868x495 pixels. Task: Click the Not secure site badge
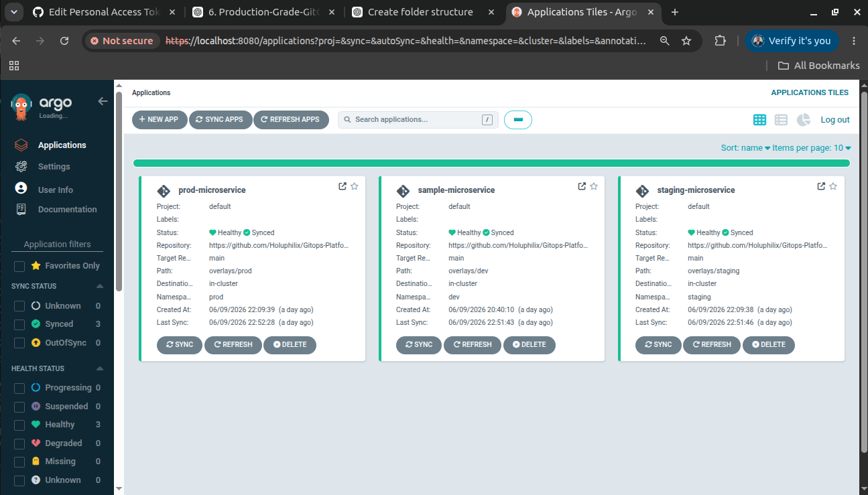click(x=122, y=41)
